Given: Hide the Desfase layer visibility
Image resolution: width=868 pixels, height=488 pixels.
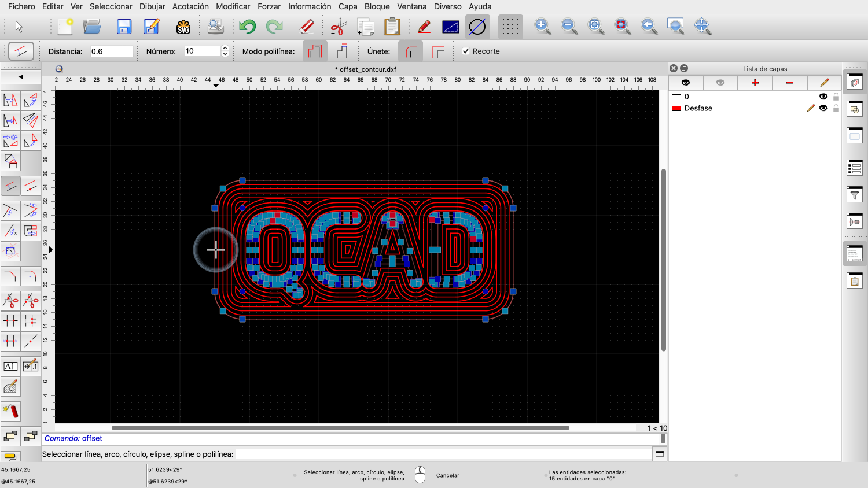Looking at the screenshot, I should 823,108.
